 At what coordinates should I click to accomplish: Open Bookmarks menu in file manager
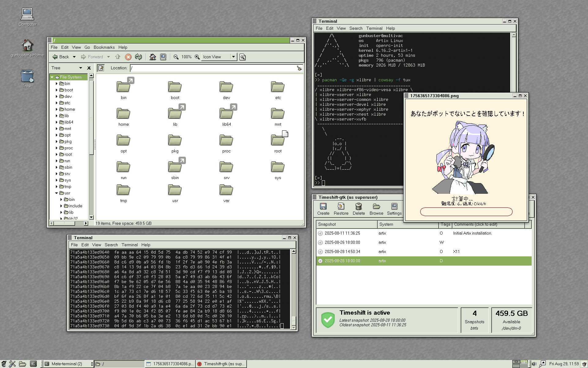point(104,47)
